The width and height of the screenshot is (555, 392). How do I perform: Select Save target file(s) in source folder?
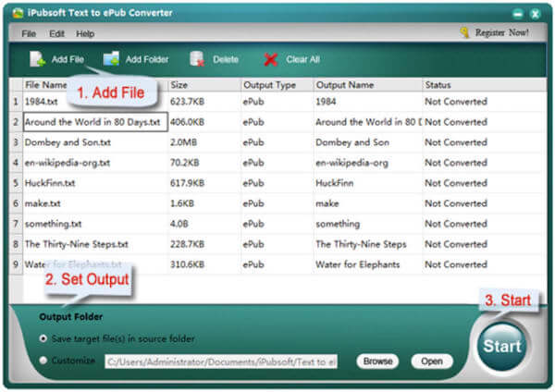click(43, 338)
